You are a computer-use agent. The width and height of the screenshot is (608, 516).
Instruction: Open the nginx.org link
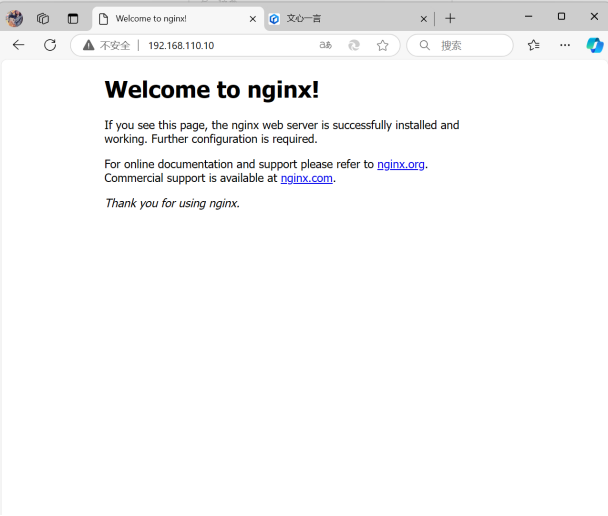401,164
